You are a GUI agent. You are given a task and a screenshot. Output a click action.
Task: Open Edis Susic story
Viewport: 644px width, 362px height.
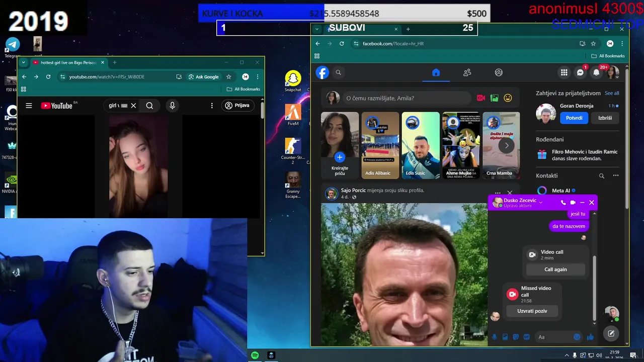(421, 145)
